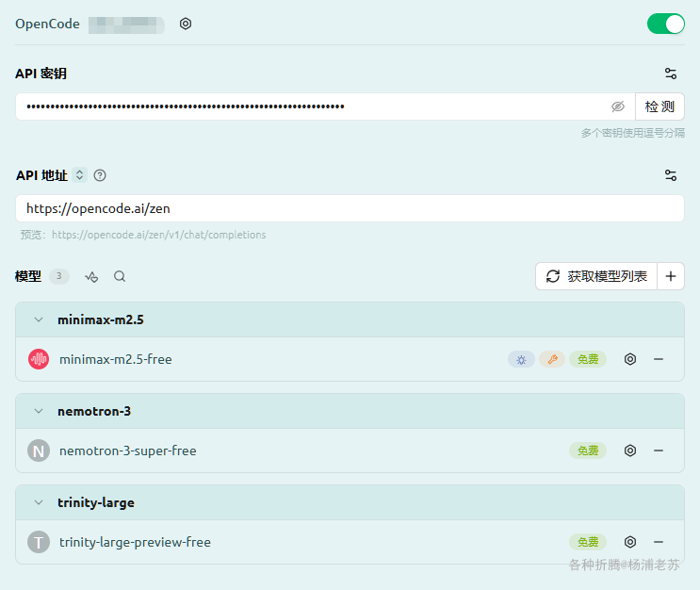
Task: Click trinity T avatar icon
Action: [39, 542]
